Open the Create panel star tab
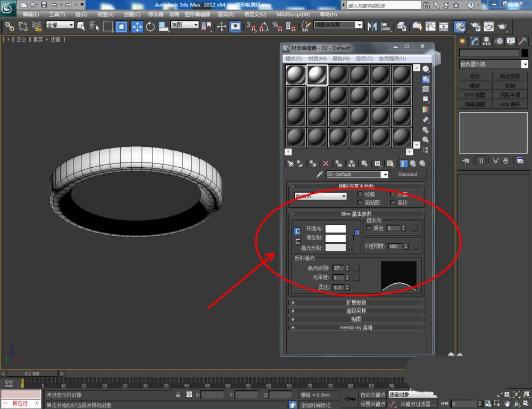 point(462,41)
